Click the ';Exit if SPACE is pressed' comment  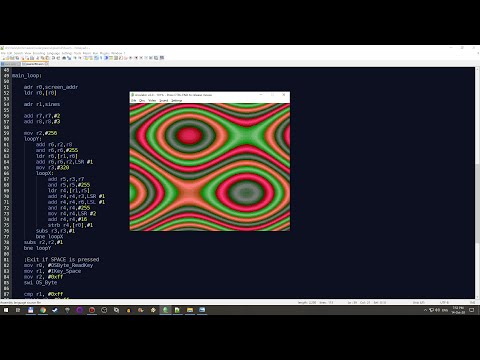(x=61, y=260)
